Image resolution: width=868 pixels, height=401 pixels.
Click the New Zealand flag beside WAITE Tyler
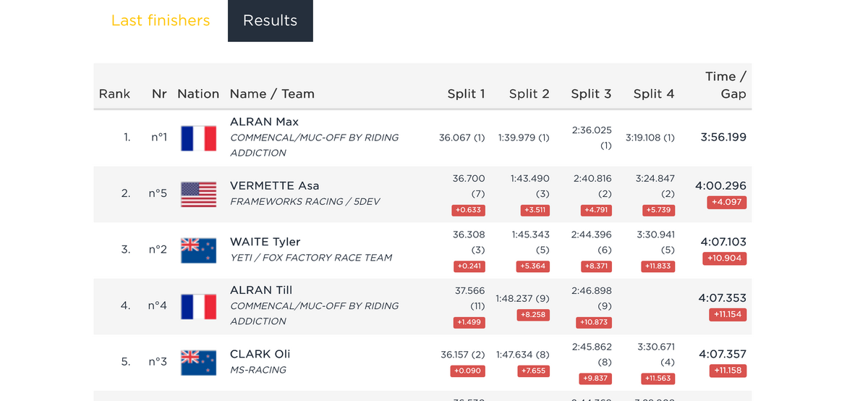198,250
